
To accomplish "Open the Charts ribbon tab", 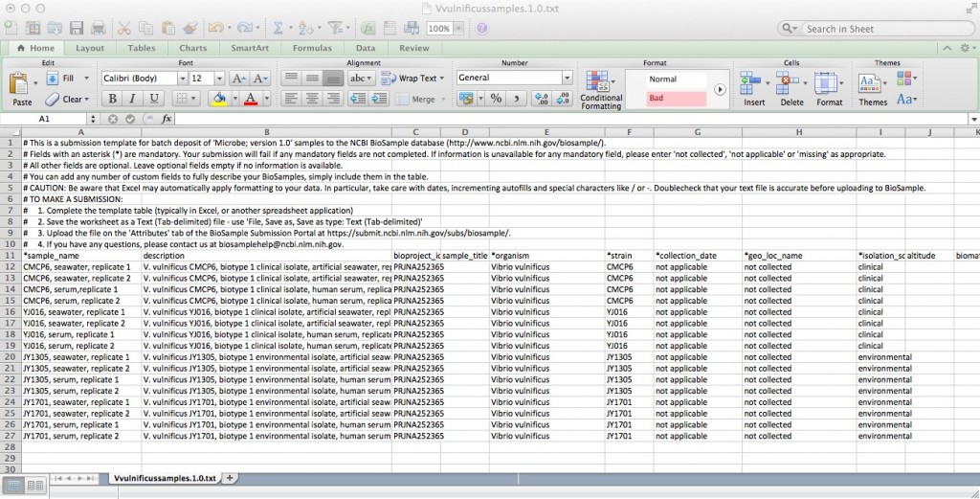I will click(x=192, y=48).
